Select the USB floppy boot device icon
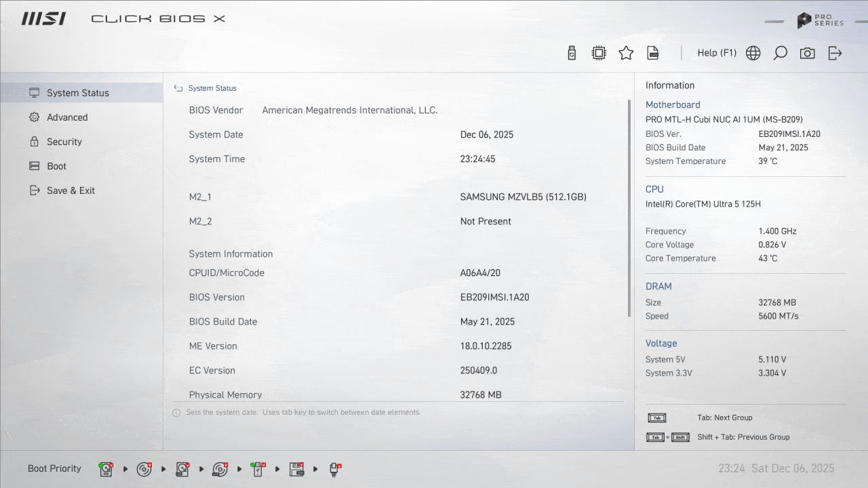Image resolution: width=868 pixels, height=488 pixels. pyautogui.click(x=296, y=469)
